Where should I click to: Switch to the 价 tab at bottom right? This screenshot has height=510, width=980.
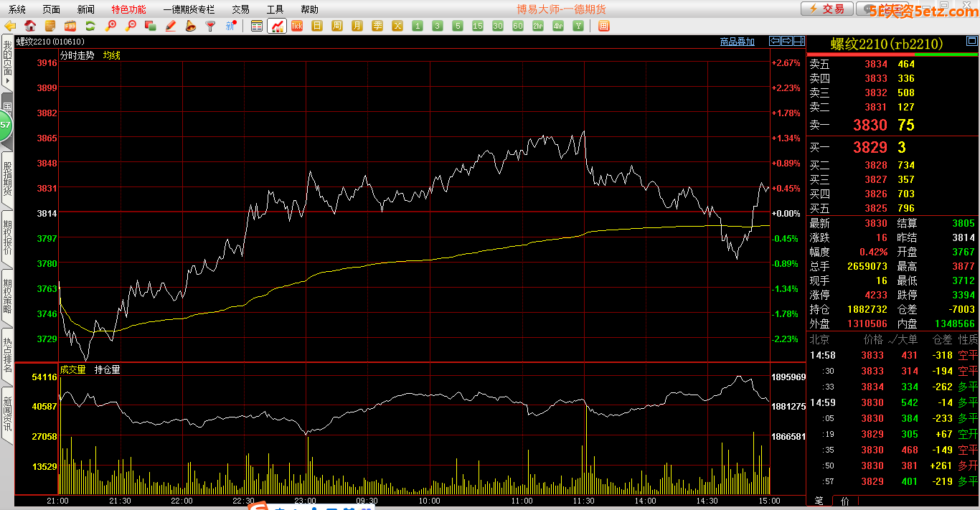coord(844,501)
